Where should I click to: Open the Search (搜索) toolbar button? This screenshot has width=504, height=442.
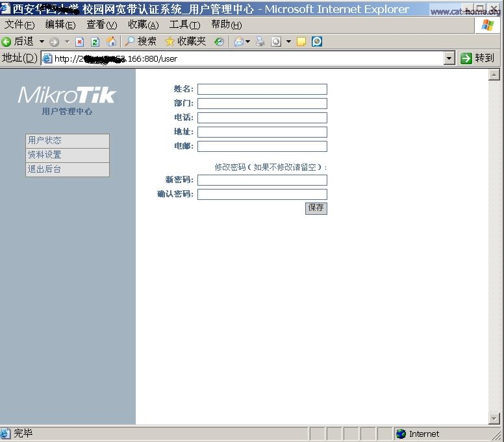[x=140, y=42]
